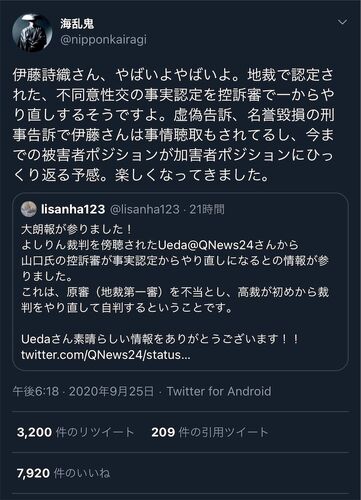361x500 pixels.
Task: Open the quoted tweet body text
Action: click(175, 292)
